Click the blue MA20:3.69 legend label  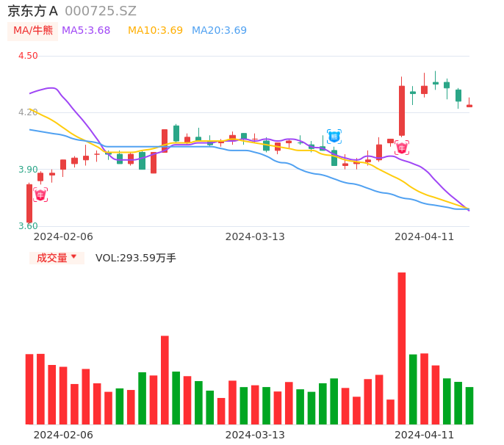coord(219,31)
